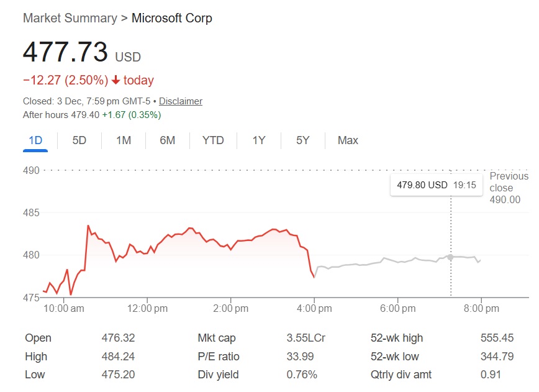This screenshot has height=392, width=539.
Task: Click the 477.73 current price
Action: [x=65, y=52]
